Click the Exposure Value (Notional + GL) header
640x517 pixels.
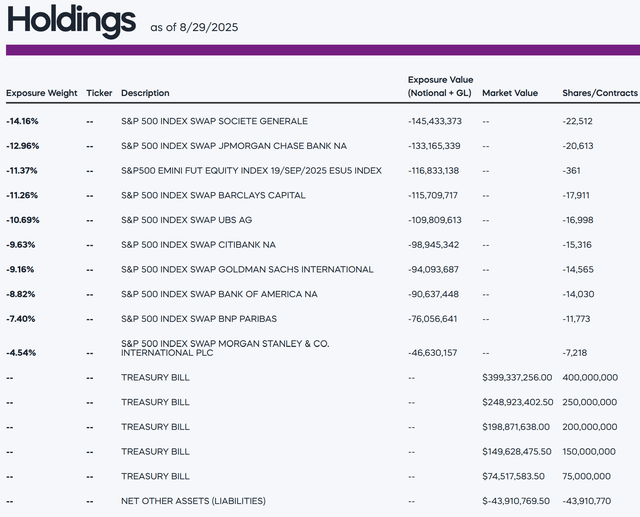440,86
